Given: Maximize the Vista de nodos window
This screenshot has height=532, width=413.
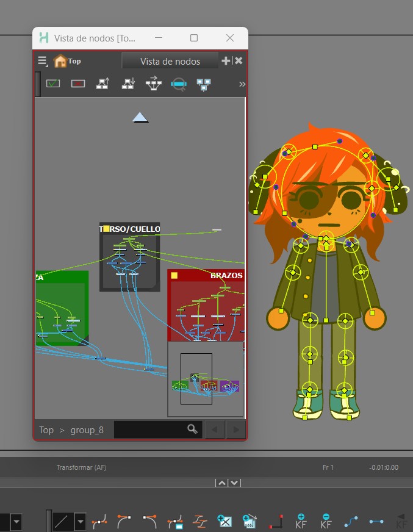Looking at the screenshot, I should tap(194, 38).
